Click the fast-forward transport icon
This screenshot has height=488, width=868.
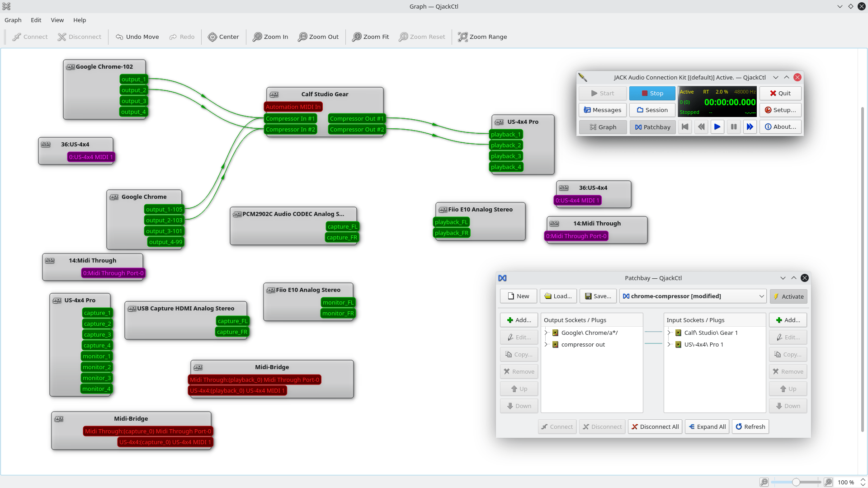tap(750, 127)
